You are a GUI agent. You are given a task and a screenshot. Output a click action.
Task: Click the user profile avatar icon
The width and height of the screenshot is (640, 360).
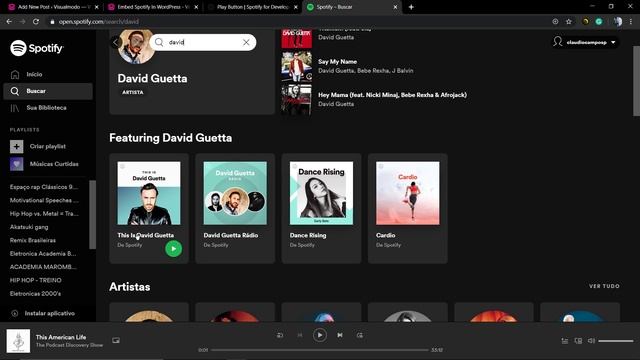click(558, 42)
